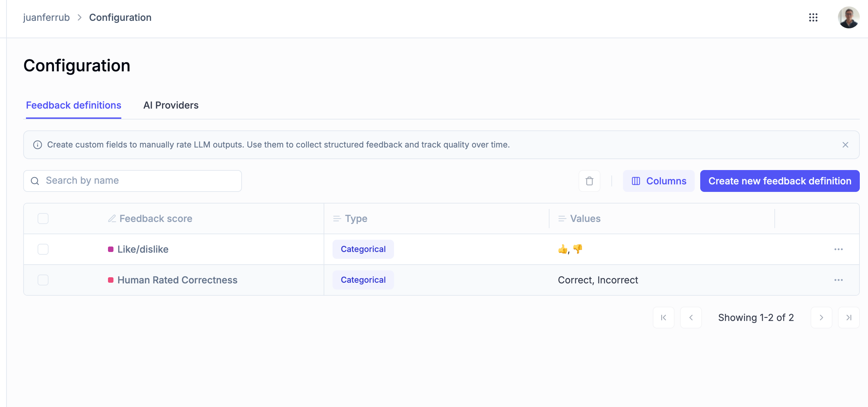This screenshot has height=407, width=868.
Task: Open actions menu for Like/dislike row
Action: pos(839,249)
